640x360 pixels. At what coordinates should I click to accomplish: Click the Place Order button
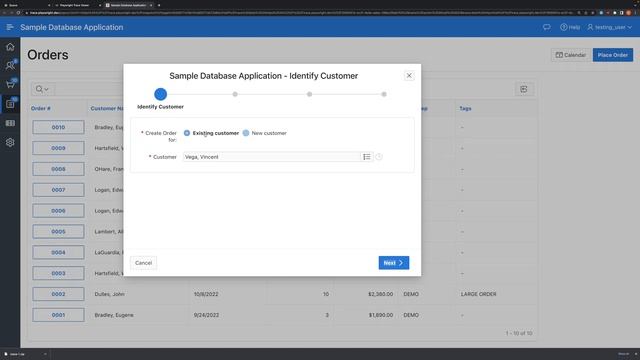[613, 55]
